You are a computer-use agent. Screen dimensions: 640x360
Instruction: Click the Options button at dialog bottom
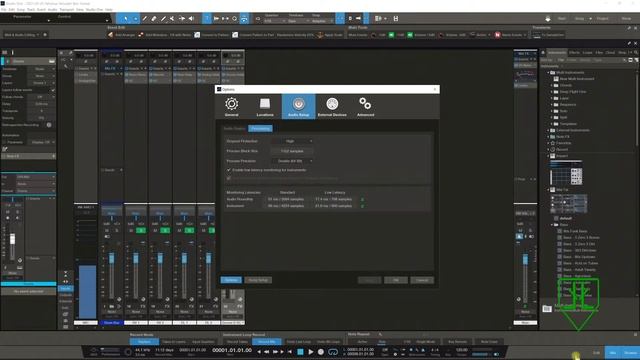click(x=231, y=280)
